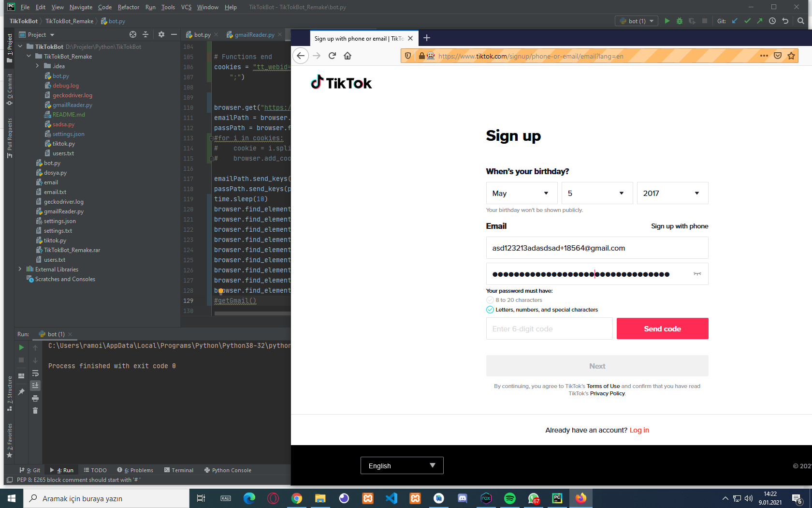This screenshot has width=812, height=508.
Task: Toggle soft-wrap icon in Run console
Action: [x=35, y=373]
